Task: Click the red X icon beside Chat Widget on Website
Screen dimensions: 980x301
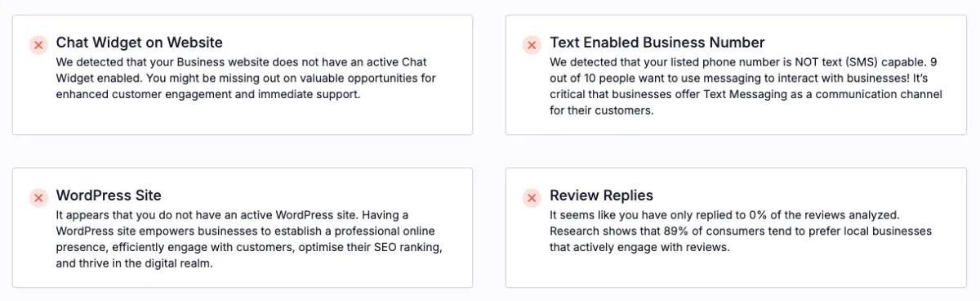Action: (x=38, y=45)
